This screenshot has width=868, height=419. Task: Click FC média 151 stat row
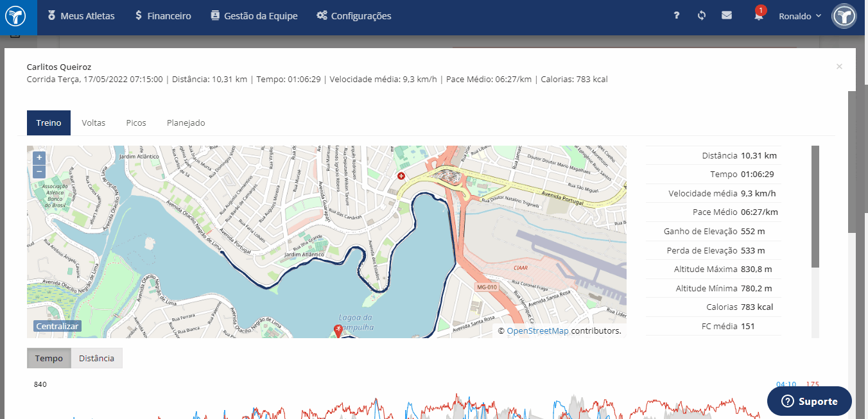click(x=713, y=326)
